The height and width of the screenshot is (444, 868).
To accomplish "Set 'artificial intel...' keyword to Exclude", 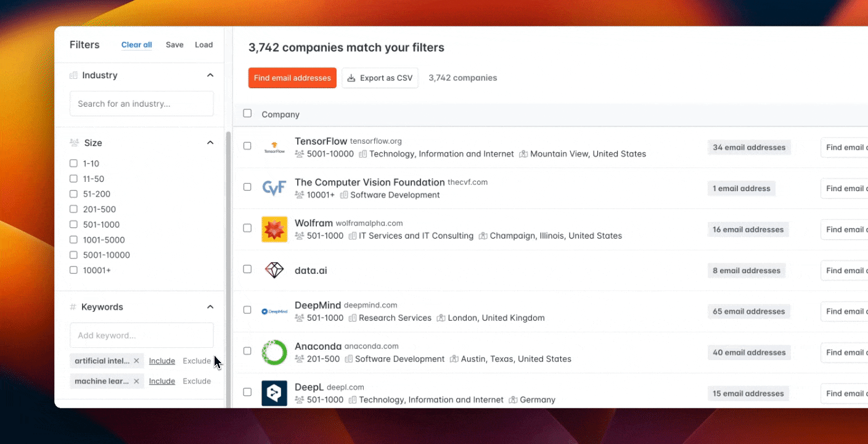I will click(x=197, y=361).
